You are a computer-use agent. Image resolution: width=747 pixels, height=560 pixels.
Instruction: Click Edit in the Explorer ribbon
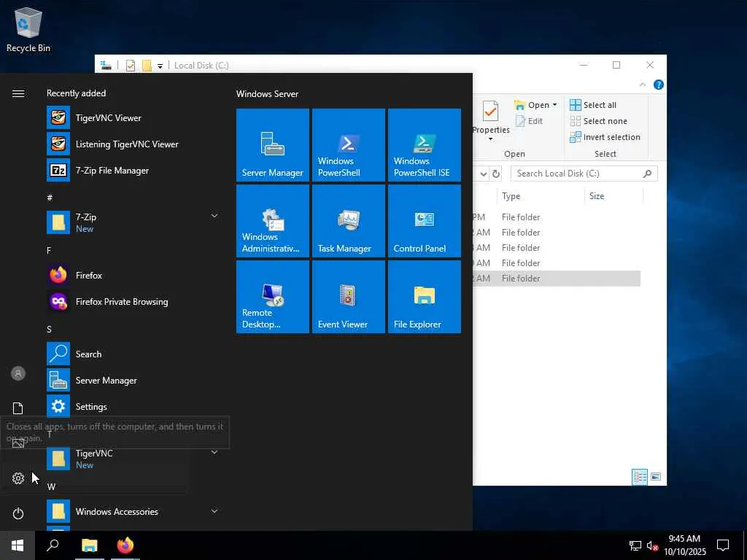pyautogui.click(x=530, y=121)
